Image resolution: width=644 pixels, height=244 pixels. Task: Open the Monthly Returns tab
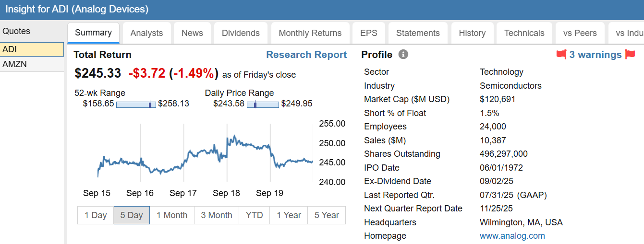310,33
